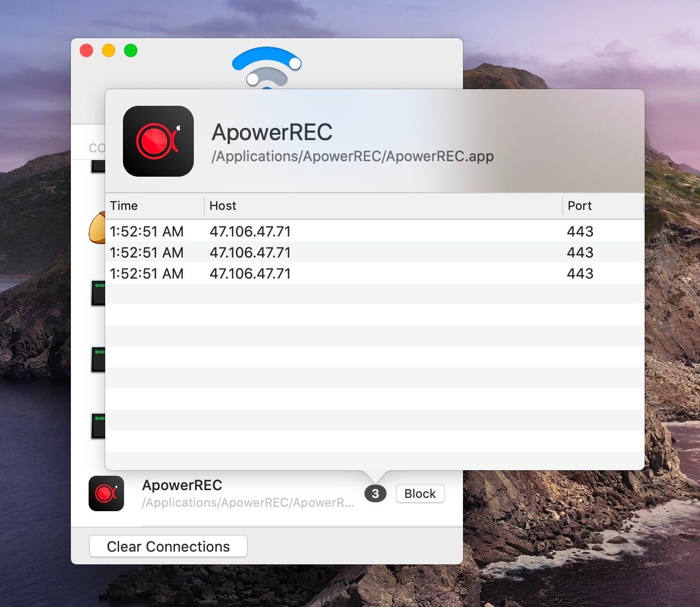
Task: Select the first 47.106.47.71 host entry
Action: tap(250, 232)
